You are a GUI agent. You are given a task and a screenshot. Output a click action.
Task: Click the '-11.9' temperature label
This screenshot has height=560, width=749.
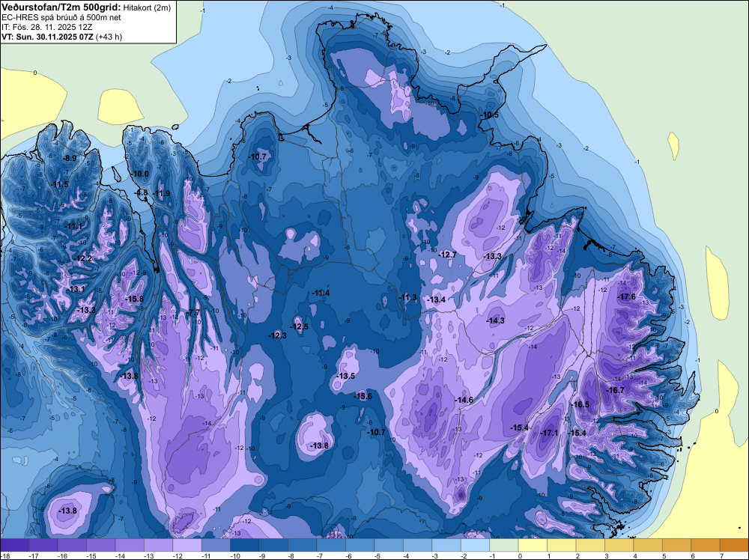point(162,193)
